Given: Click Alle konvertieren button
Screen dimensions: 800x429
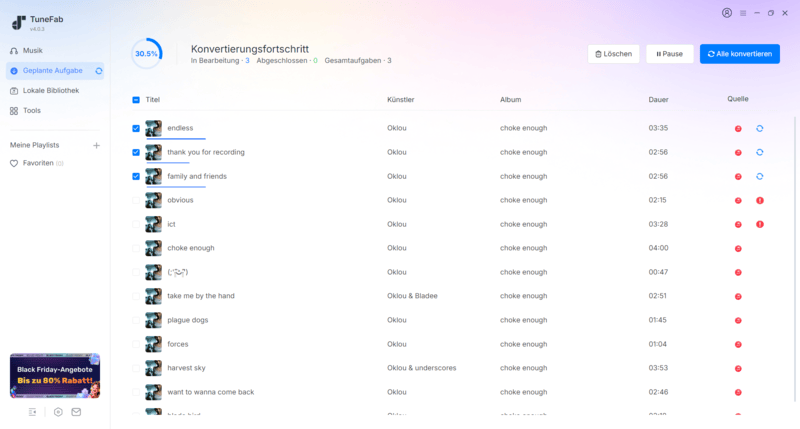Looking at the screenshot, I should 740,54.
